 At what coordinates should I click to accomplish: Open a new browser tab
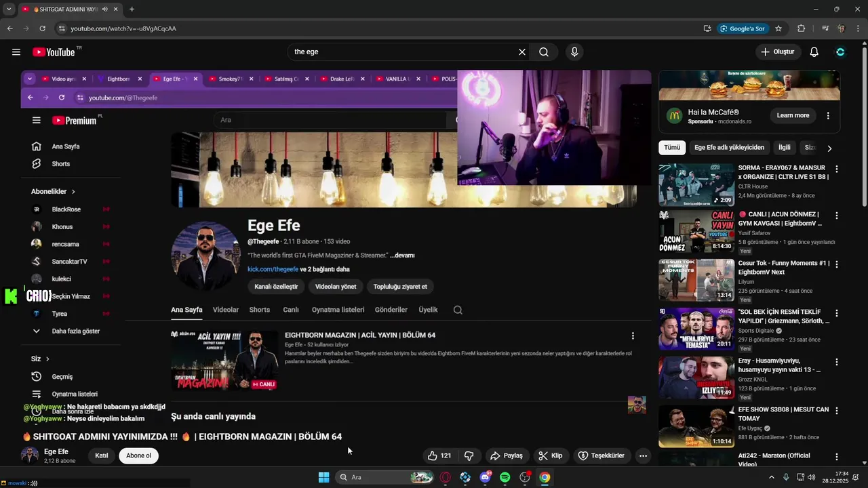point(132,9)
